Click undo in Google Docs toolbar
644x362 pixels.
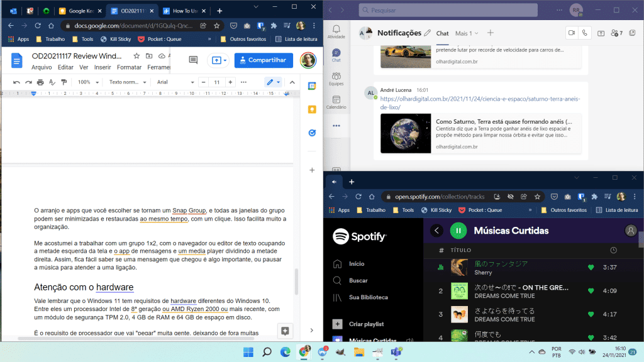coord(16,82)
